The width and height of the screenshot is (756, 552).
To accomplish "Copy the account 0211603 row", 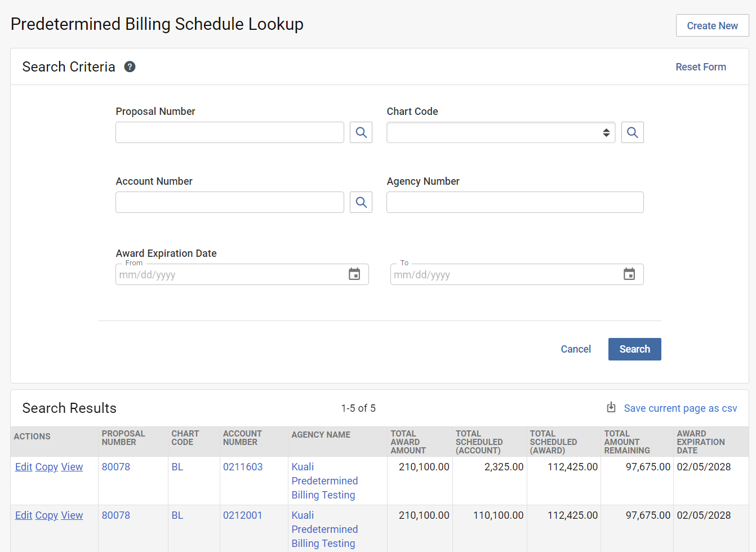I will click(47, 467).
